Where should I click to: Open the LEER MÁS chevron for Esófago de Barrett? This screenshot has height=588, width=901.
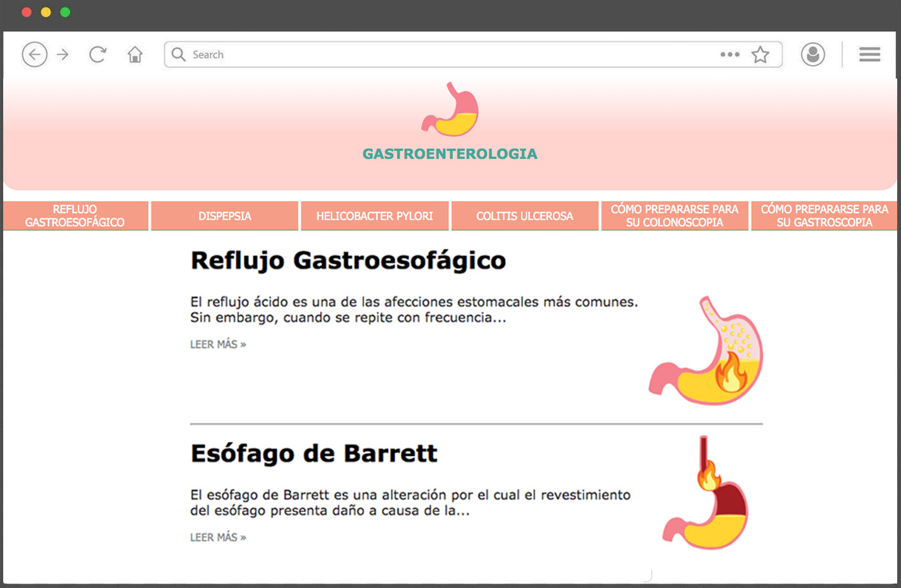(x=241, y=537)
